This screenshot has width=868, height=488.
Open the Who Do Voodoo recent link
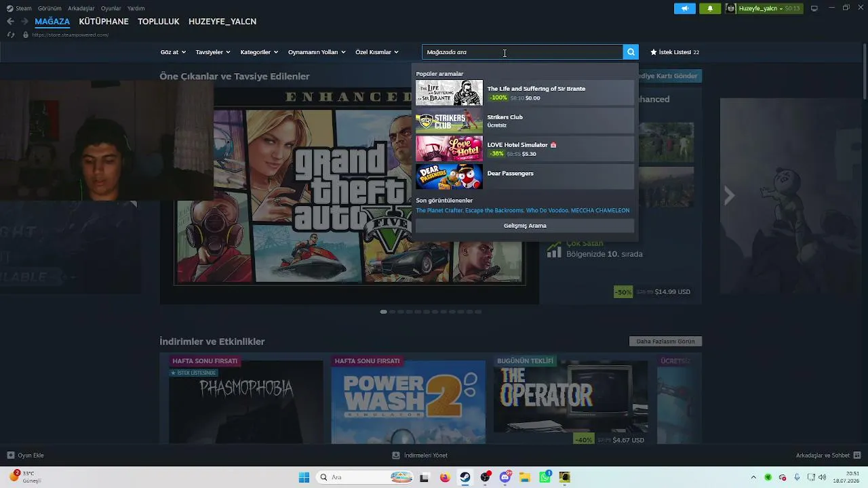point(547,210)
